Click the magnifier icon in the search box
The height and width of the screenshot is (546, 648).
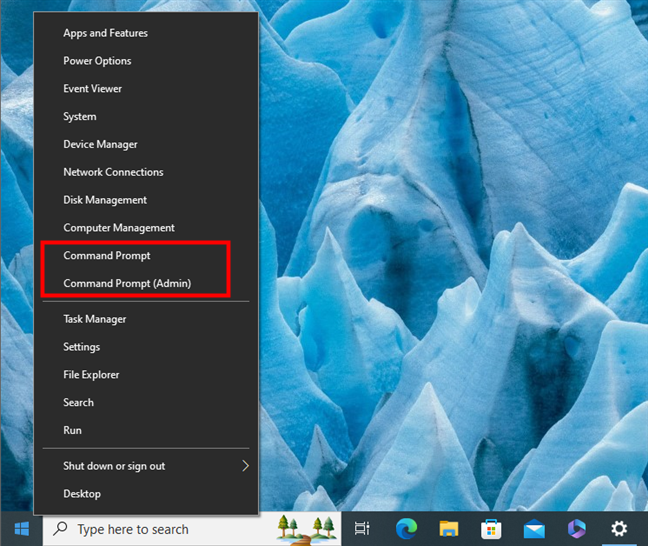(60, 528)
